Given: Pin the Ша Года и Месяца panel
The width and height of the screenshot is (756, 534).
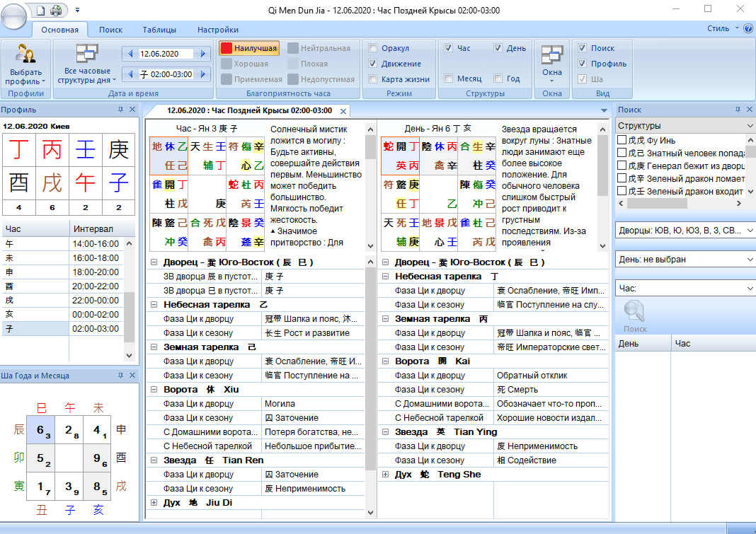Looking at the screenshot, I should pyautogui.click(x=120, y=376).
